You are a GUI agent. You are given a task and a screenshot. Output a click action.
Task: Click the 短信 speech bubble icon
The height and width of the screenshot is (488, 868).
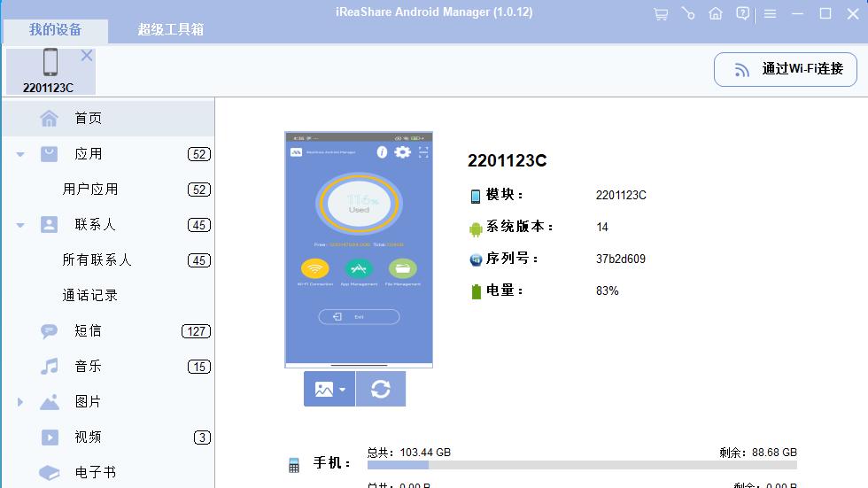coord(49,331)
